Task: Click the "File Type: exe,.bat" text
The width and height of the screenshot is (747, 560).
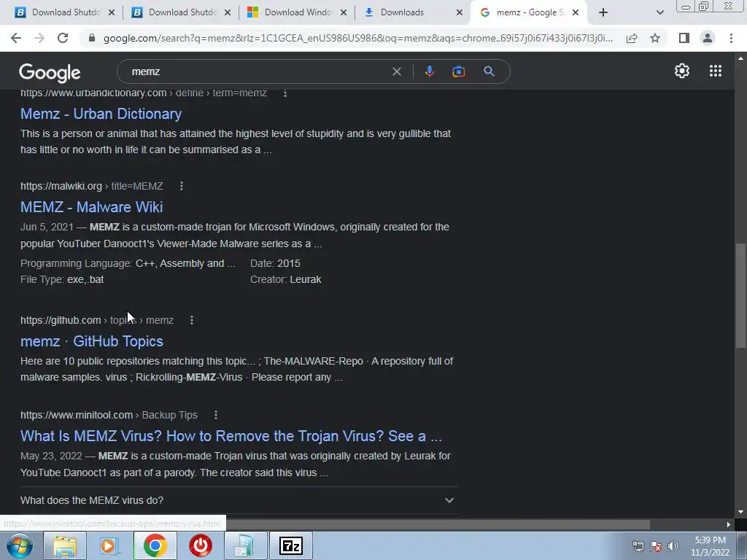Action: pyautogui.click(x=62, y=279)
